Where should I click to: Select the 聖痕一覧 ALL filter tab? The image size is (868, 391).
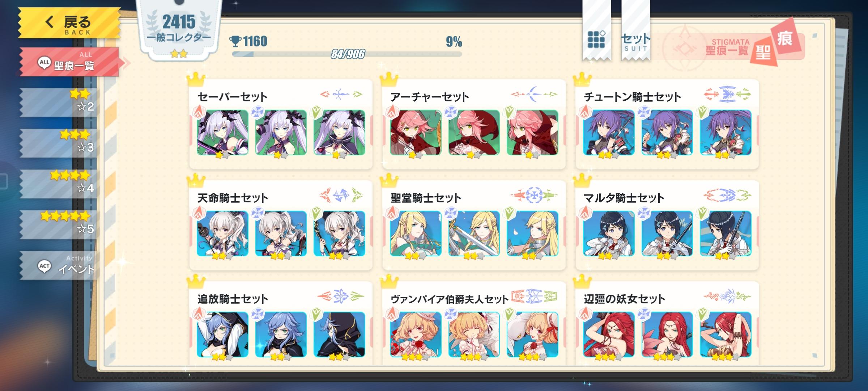click(69, 62)
